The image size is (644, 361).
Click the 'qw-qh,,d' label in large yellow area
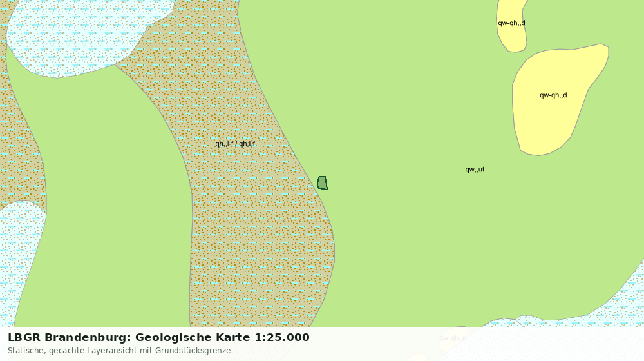pyautogui.click(x=553, y=95)
